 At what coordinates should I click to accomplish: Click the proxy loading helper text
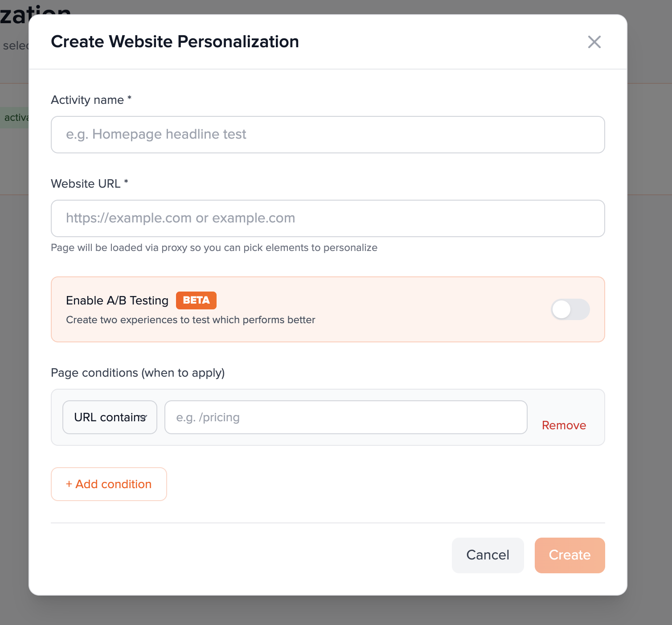pos(214,248)
